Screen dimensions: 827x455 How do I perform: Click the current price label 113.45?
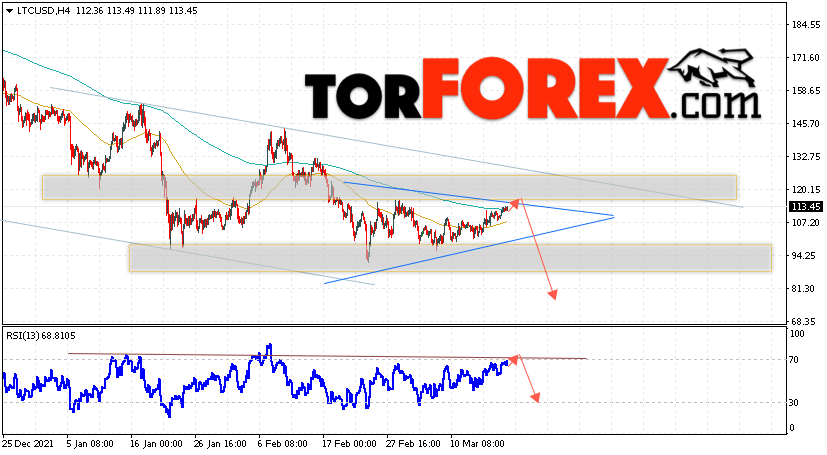(806, 207)
